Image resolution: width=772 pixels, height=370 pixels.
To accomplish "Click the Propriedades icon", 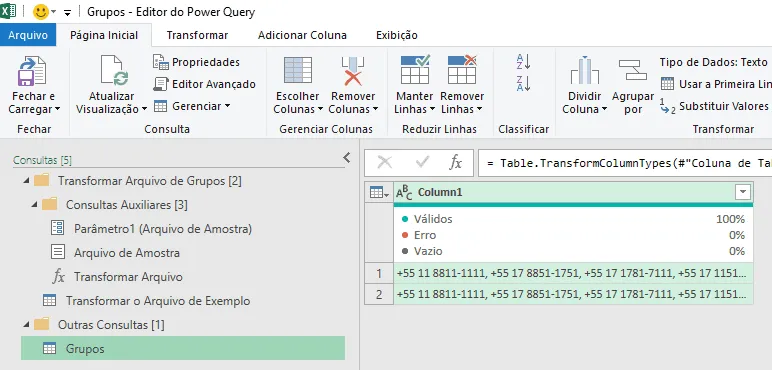I will 161,62.
